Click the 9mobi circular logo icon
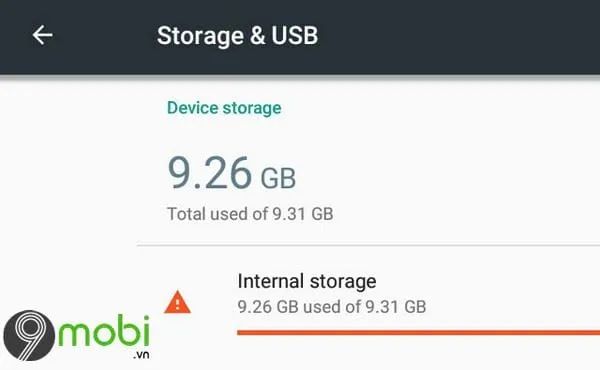600x370 pixels. click(x=29, y=336)
